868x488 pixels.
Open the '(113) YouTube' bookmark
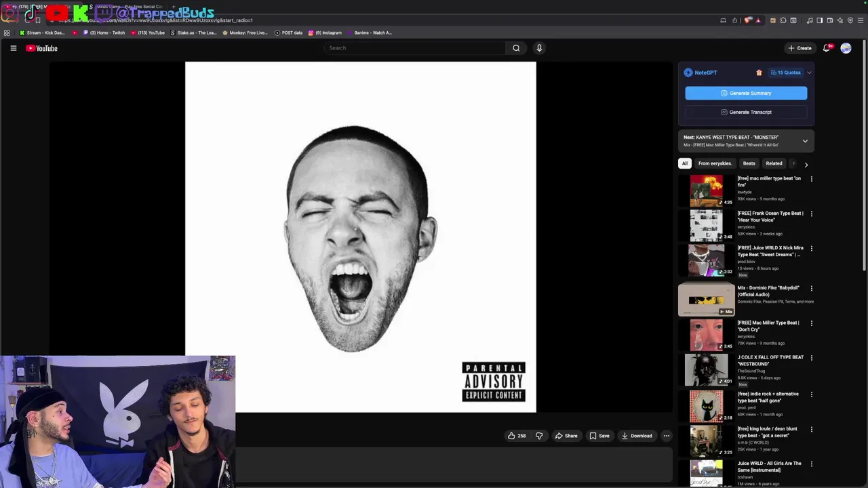[147, 33]
